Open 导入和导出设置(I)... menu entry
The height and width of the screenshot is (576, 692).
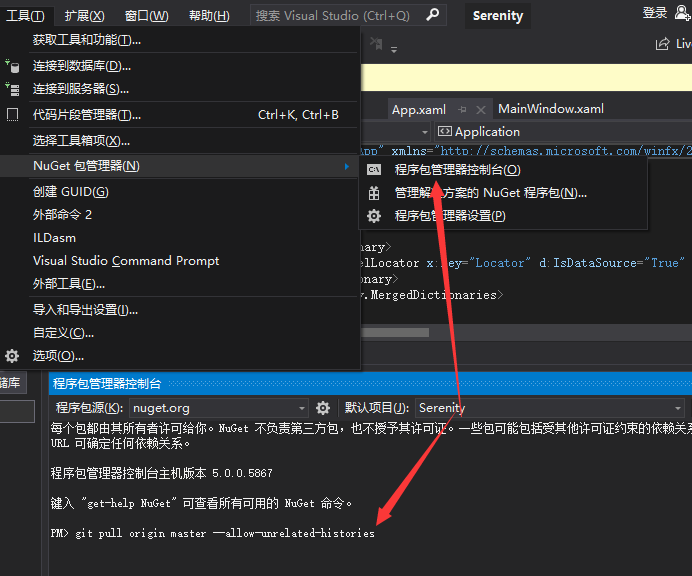178,310
